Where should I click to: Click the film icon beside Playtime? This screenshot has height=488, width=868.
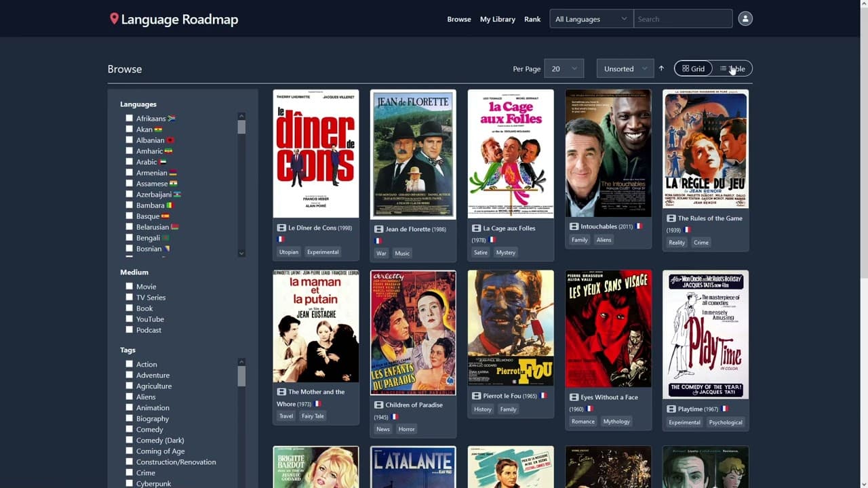671,409
